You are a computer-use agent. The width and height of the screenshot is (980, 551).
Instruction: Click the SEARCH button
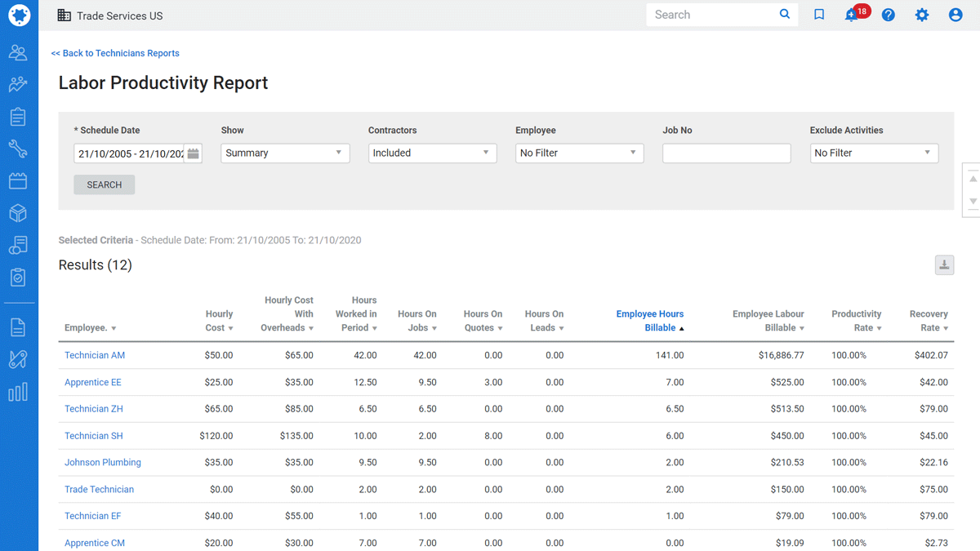[x=105, y=185]
